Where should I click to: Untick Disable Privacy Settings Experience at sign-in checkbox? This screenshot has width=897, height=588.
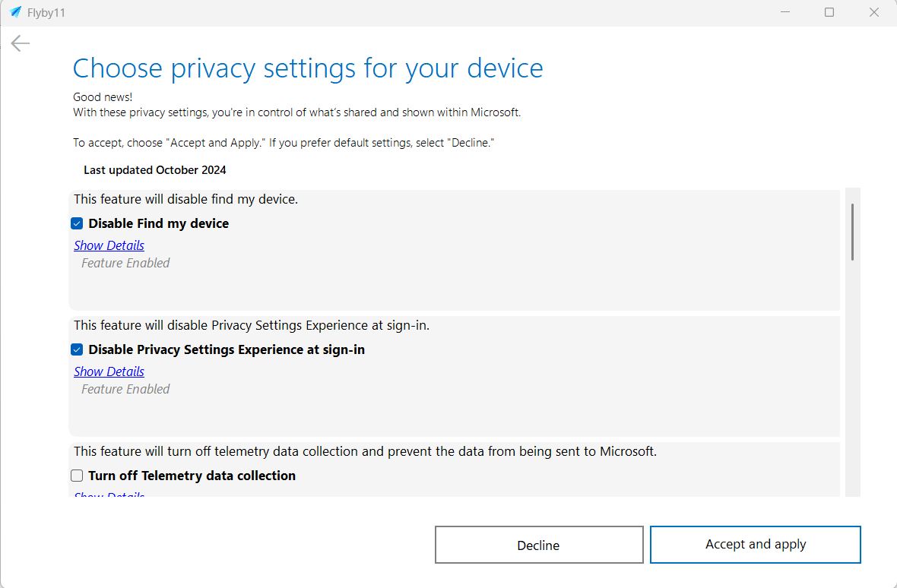77,349
